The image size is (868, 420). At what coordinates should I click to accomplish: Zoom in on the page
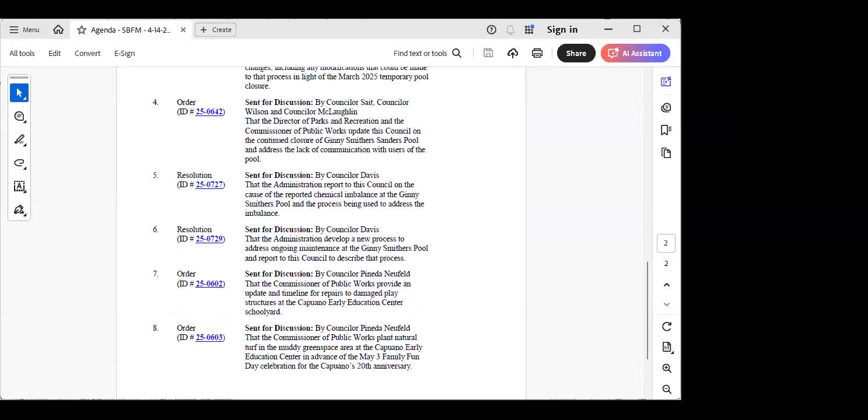coord(667,369)
